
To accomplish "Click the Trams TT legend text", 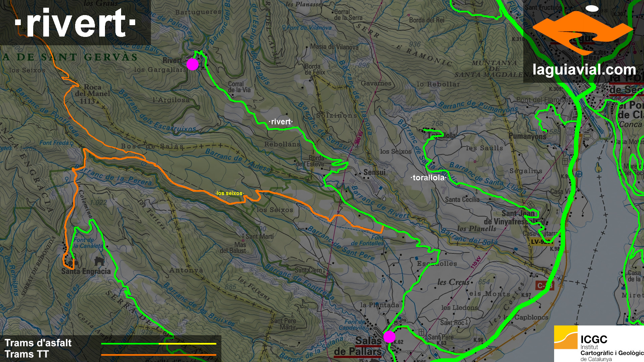I will point(27,354).
